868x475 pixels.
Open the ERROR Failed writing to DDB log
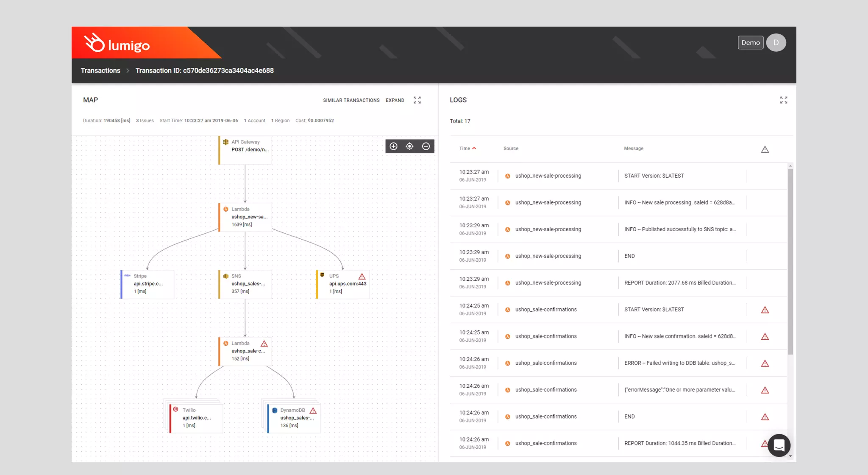point(679,363)
